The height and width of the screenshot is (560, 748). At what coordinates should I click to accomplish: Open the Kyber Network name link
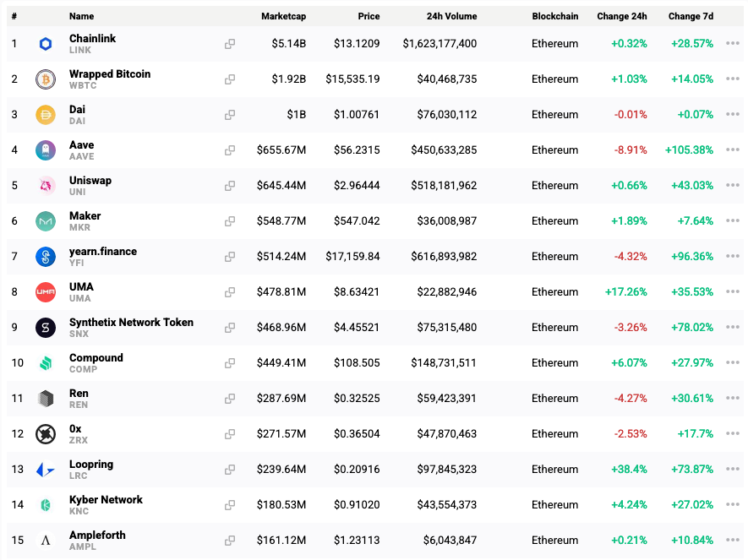point(106,499)
